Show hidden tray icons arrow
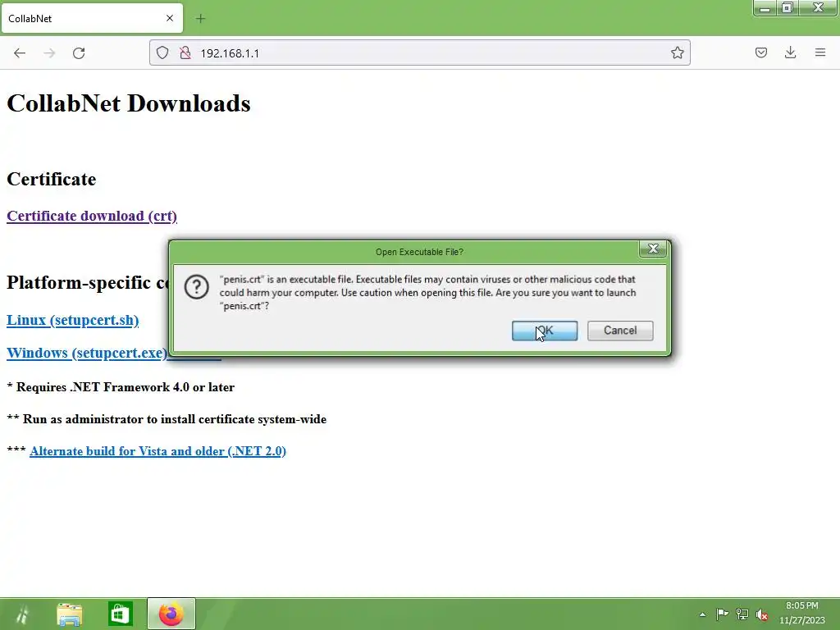This screenshot has width=840, height=630. coord(702,614)
